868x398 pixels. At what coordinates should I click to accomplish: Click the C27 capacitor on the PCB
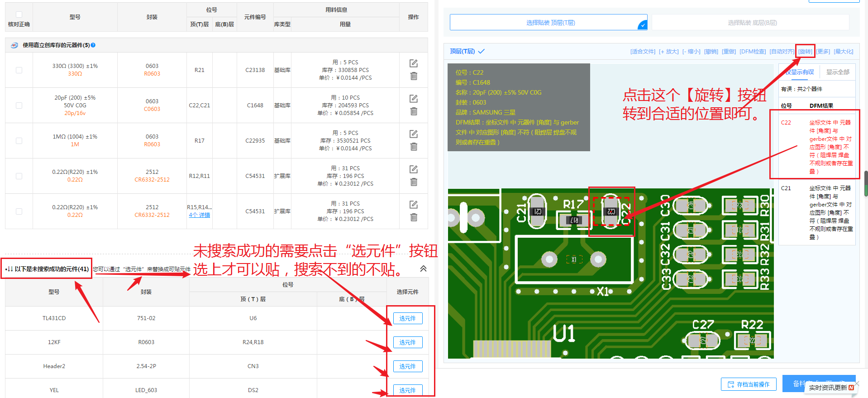[x=702, y=340]
